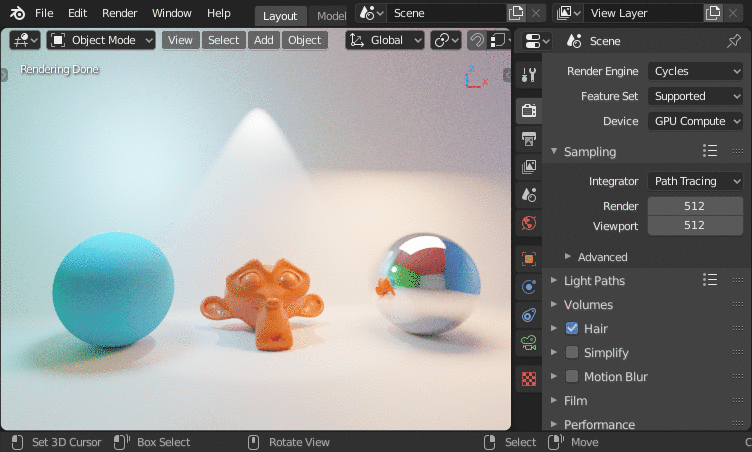This screenshot has height=452, width=752.
Task: Expand the Advanced subpanel
Action: pos(568,256)
